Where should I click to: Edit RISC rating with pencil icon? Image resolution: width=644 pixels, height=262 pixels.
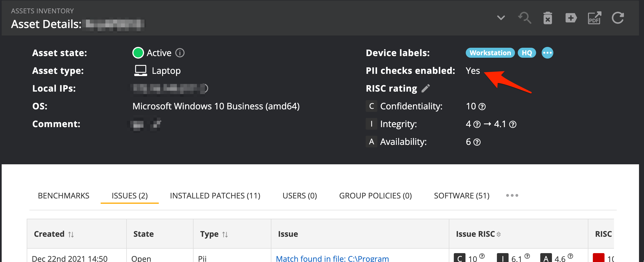(426, 88)
